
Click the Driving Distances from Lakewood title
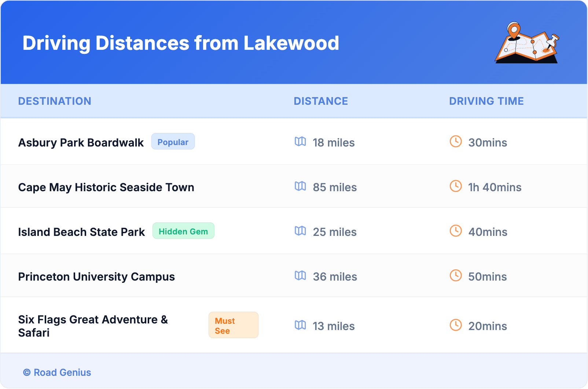(181, 43)
